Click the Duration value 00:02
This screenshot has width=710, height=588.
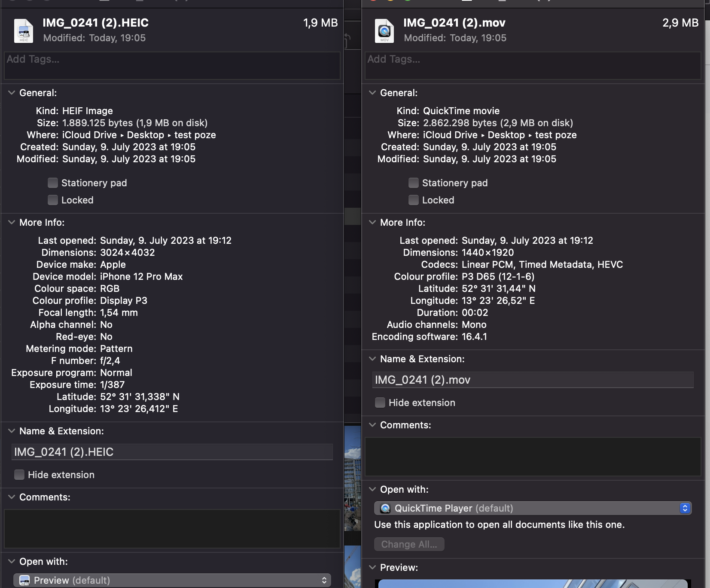pos(475,312)
